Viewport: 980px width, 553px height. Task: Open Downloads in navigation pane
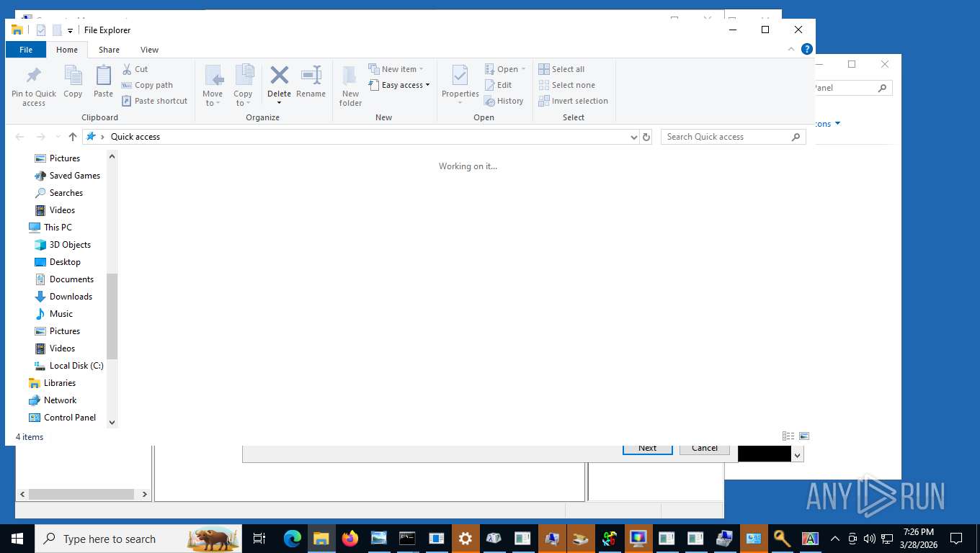pyautogui.click(x=71, y=297)
